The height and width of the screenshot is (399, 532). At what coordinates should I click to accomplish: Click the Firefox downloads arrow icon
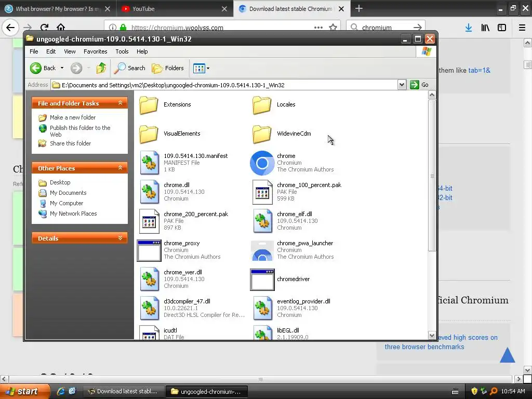click(x=469, y=28)
